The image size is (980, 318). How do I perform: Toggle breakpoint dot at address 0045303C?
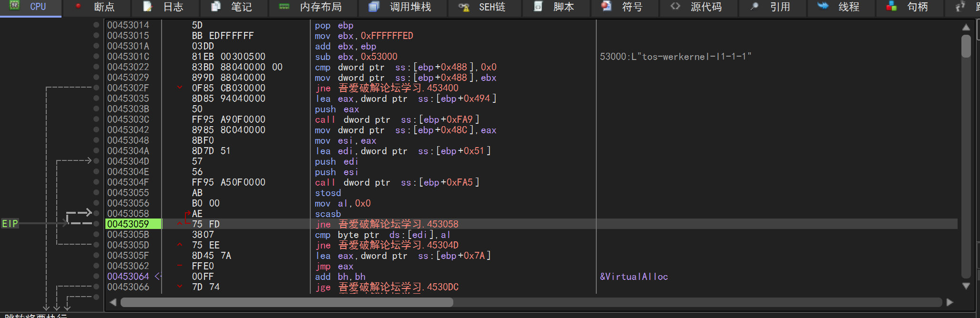click(96, 119)
